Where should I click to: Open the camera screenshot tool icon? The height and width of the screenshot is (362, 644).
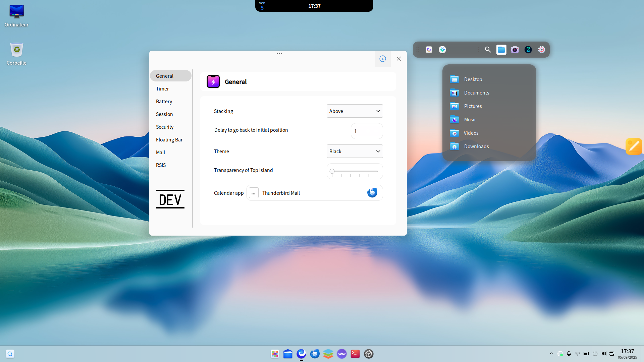click(x=515, y=50)
